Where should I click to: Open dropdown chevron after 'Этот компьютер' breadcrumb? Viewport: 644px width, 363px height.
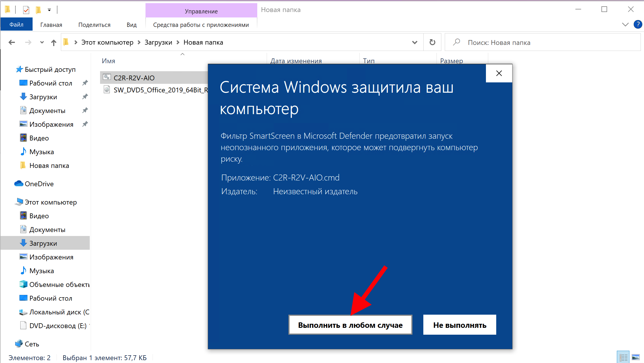139,42
